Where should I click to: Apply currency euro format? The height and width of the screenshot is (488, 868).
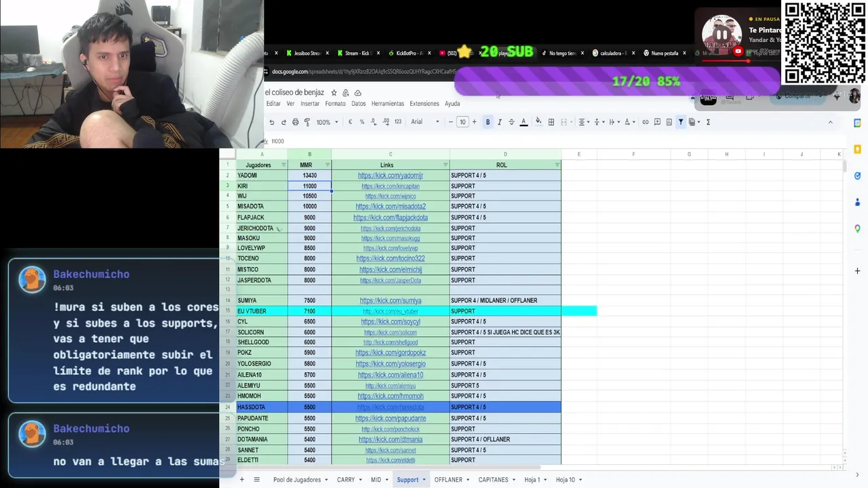coord(350,122)
